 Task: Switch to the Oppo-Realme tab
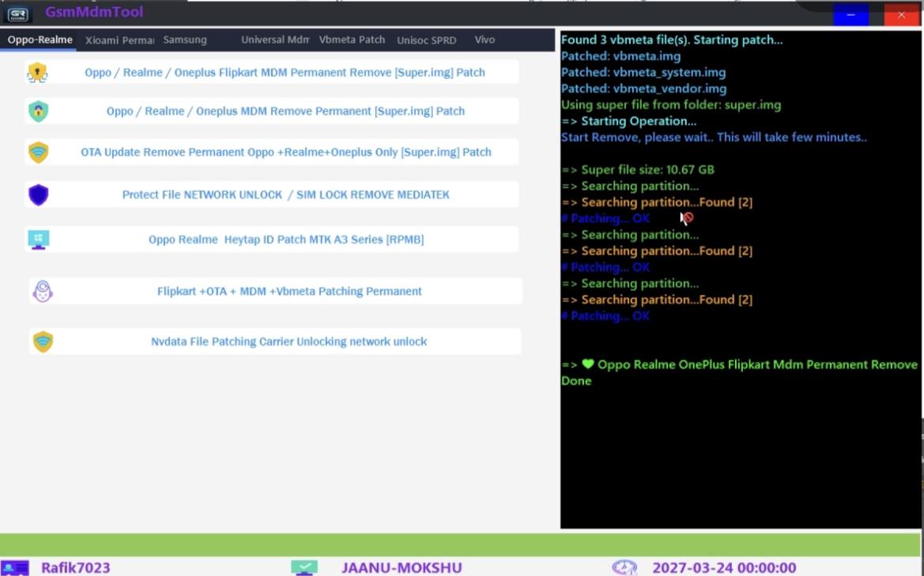[40, 40]
